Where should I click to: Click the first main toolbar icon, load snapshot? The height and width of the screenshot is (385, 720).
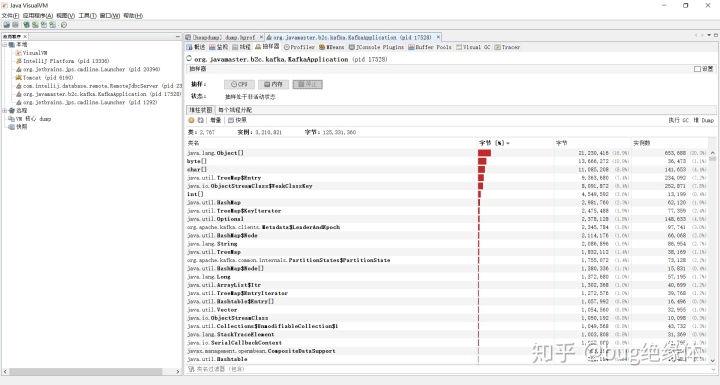point(6,25)
